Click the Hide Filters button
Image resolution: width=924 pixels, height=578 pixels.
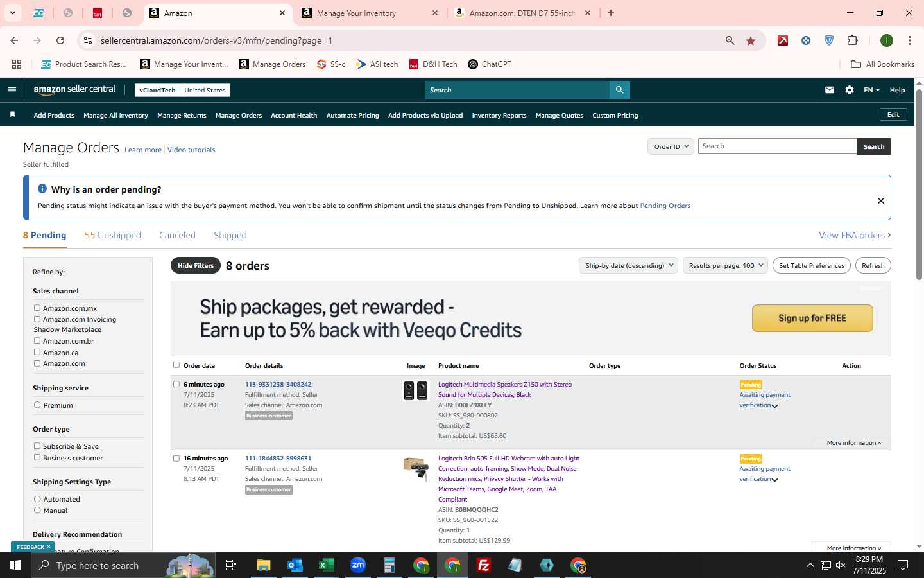[196, 265]
